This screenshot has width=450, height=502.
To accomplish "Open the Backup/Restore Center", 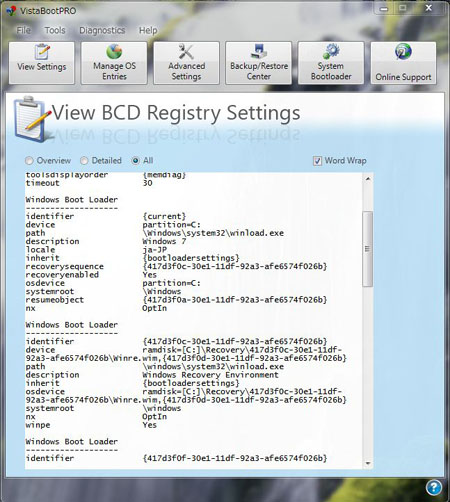I will pyautogui.click(x=259, y=63).
